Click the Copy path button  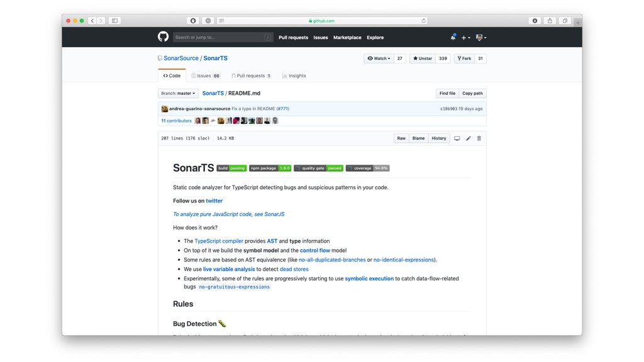[472, 93]
